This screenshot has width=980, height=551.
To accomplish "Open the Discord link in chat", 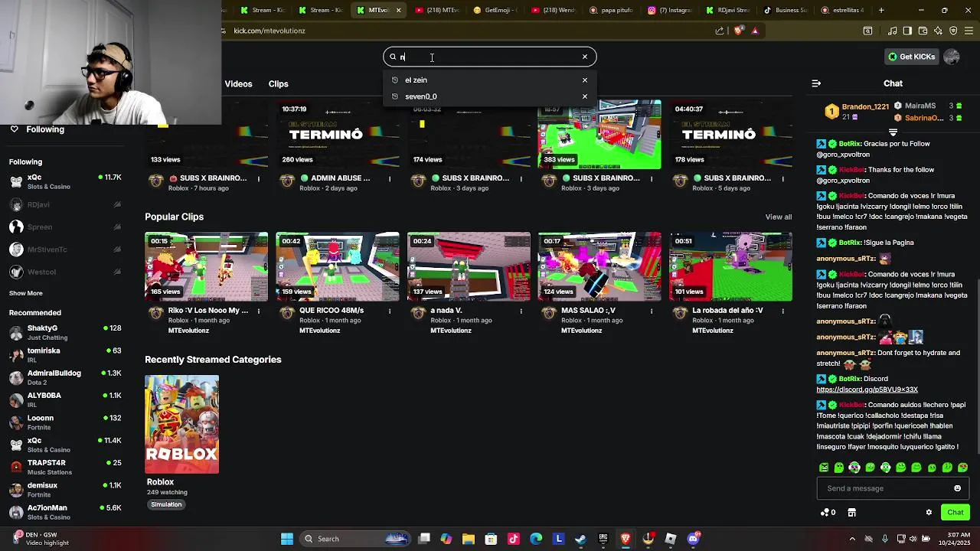I will (867, 390).
